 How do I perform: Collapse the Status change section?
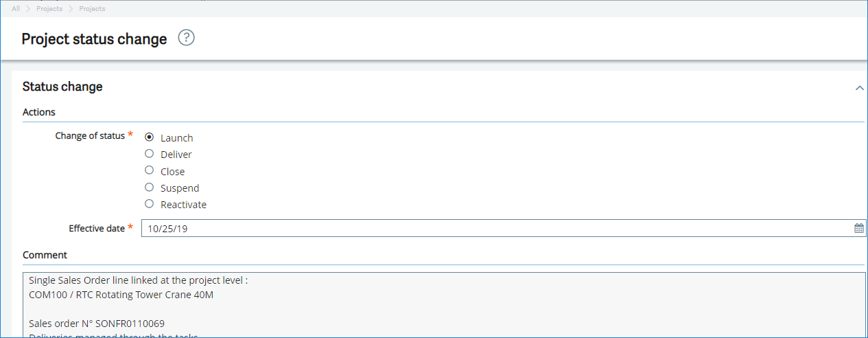point(859,88)
